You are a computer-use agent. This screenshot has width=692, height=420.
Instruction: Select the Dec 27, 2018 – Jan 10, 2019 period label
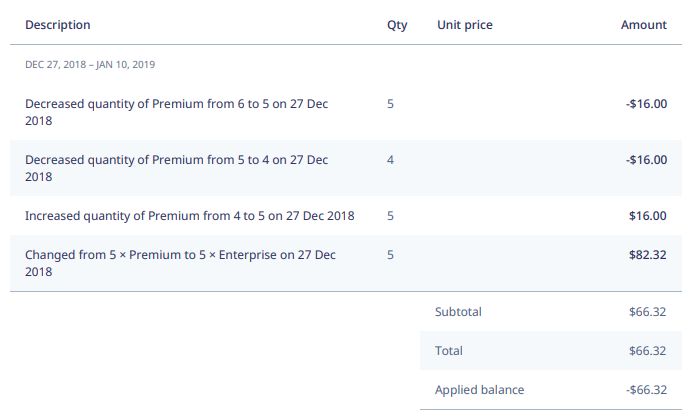(90, 64)
